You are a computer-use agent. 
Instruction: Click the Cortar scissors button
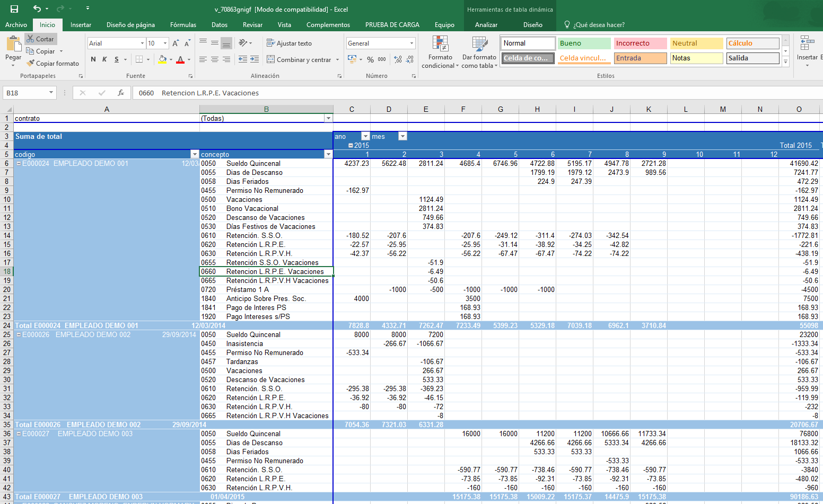point(40,39)
